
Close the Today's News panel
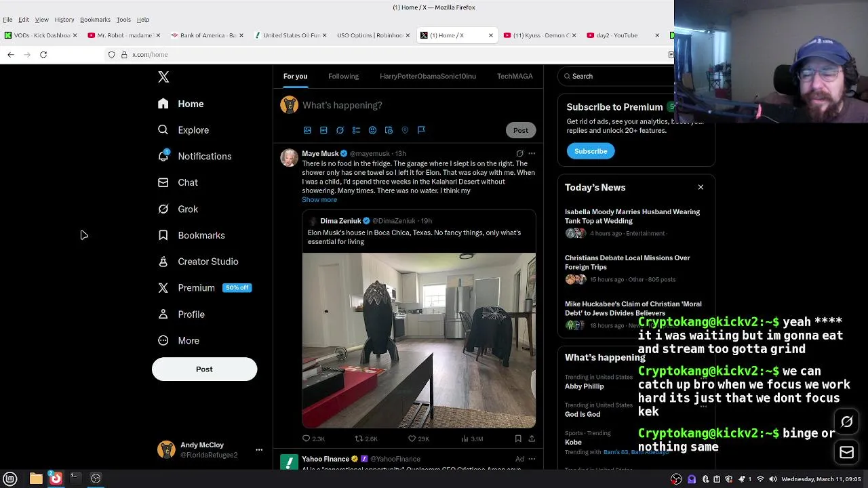(701, 188)
